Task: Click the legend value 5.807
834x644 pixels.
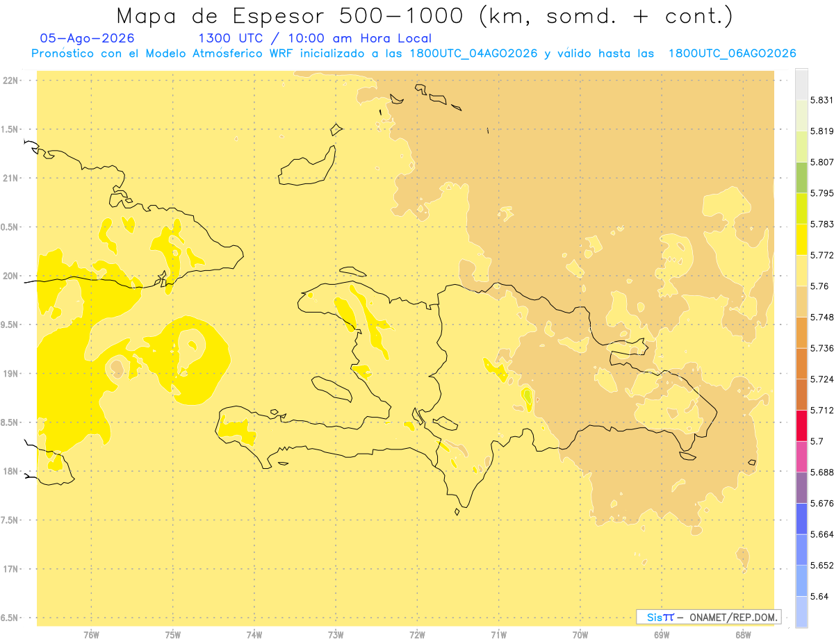Action: [821, 162]
